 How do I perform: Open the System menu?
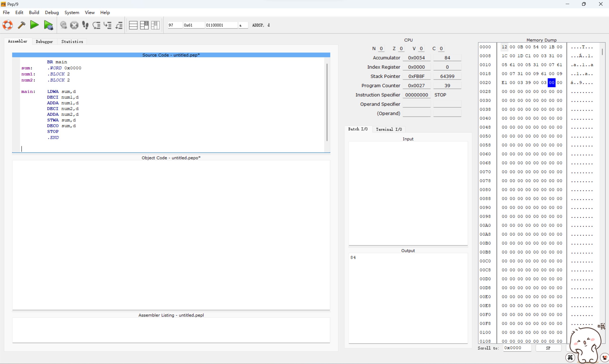pyautogui.click(x=72, y=13)
